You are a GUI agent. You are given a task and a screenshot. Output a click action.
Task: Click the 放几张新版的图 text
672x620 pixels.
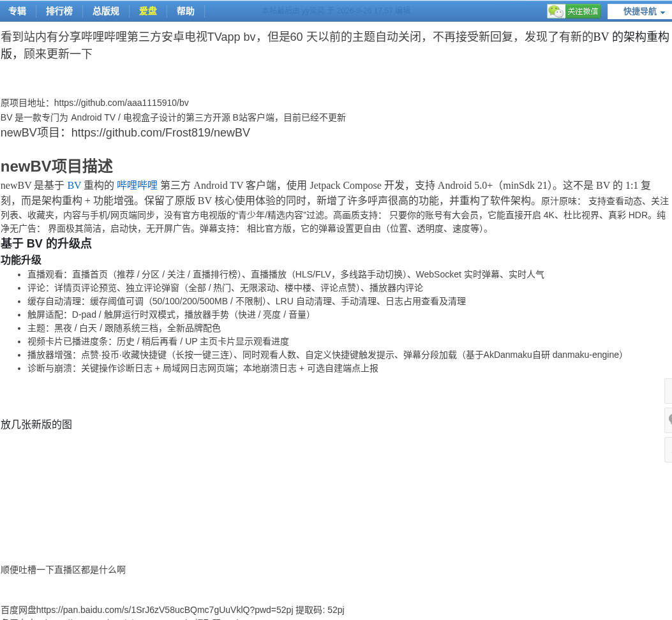(36, 425)
